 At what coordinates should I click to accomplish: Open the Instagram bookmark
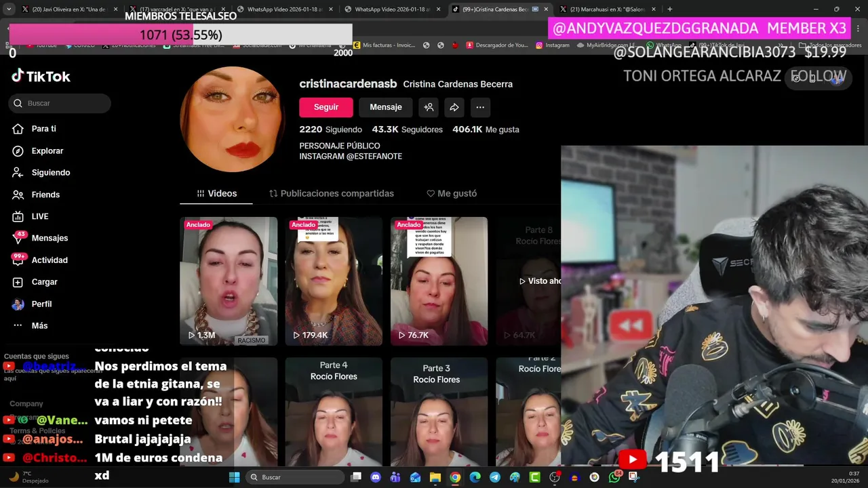click(553, 45)
